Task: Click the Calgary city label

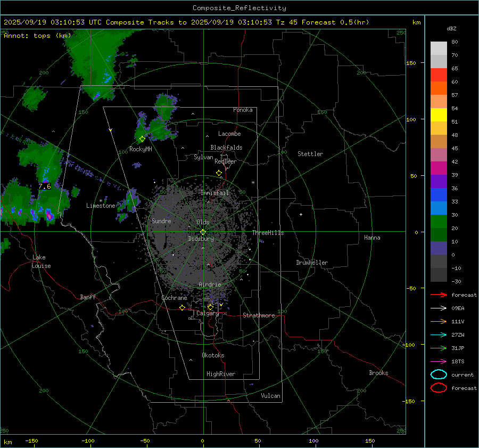Action: [x=207, y=314]
